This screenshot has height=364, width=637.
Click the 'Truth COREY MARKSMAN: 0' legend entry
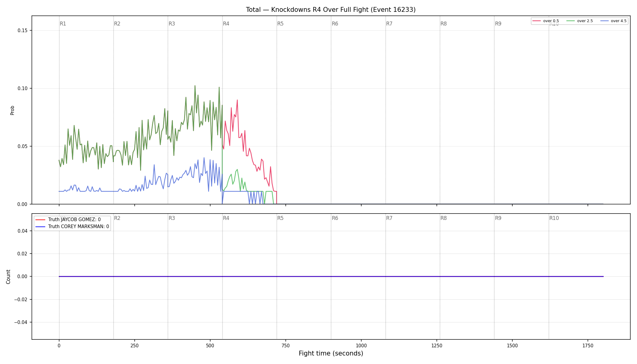[72, 227]
